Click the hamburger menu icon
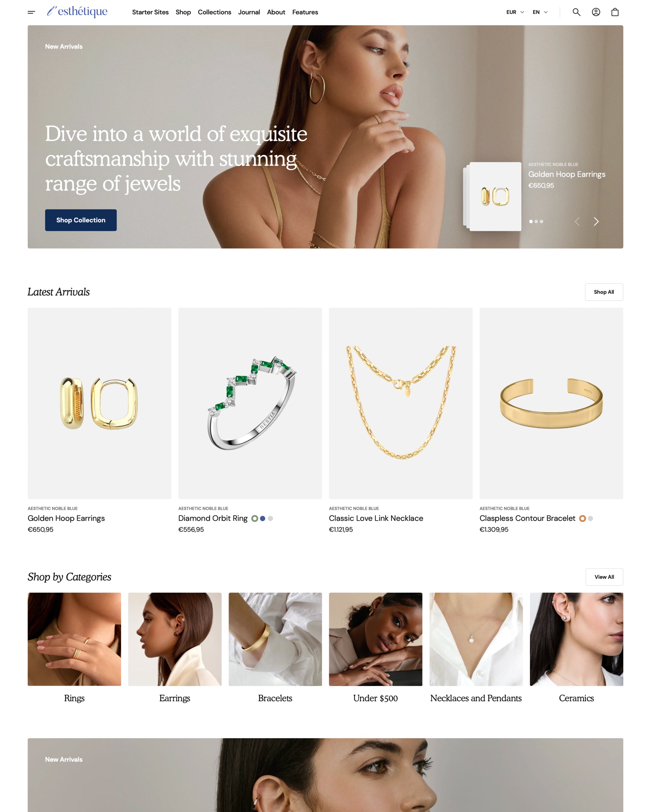 (x=31, y=12)
